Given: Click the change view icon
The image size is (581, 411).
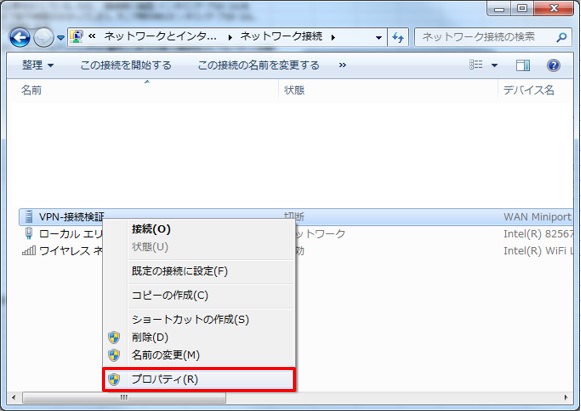Looking at the screenshot, I should click(x=476, y=65).
